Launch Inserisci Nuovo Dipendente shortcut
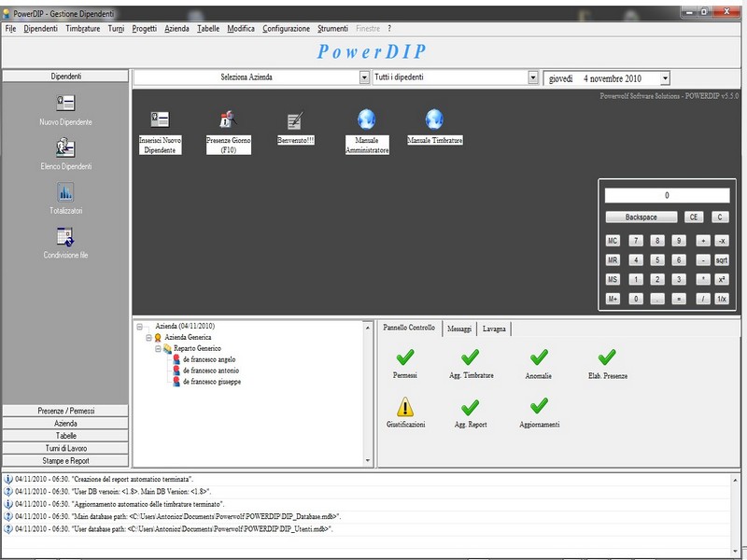The image size is (747, 560). tap(160, 119)
